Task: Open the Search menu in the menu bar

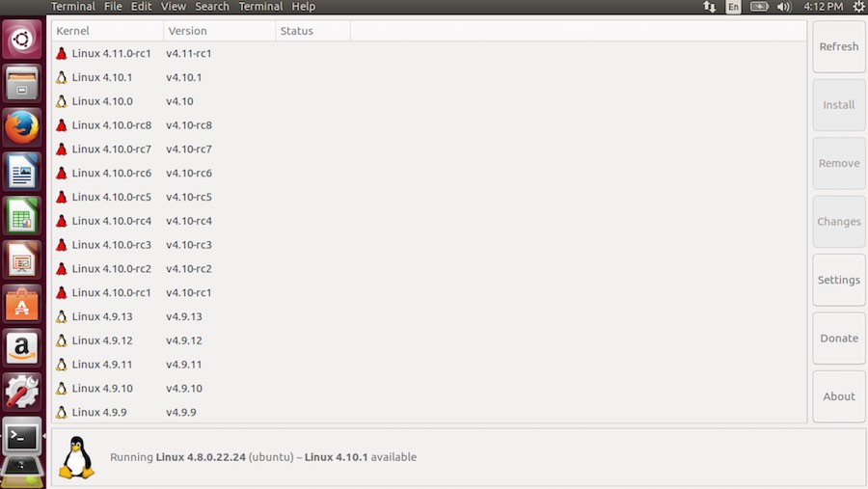Action: (x=212, y=7)
